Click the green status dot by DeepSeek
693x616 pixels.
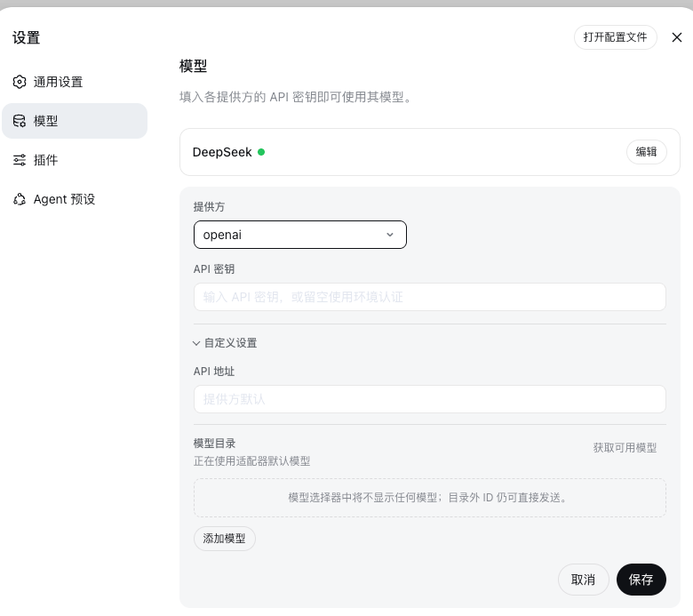[x=261, y=152]
